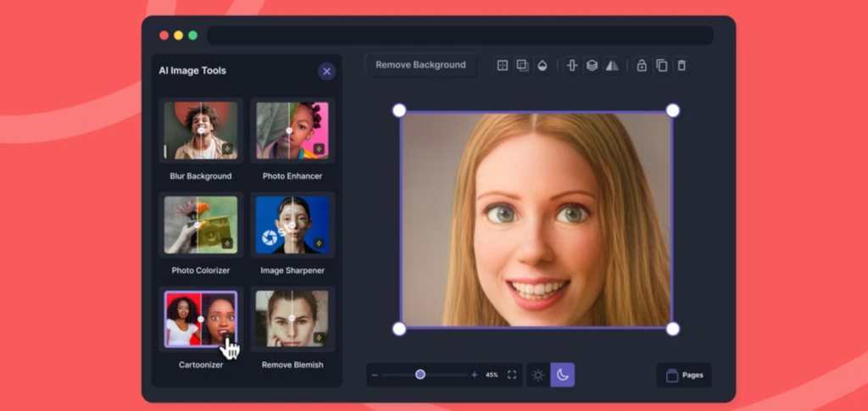The image size is (868, 411).
Task: Click the Blur Background label
Action: click(x=200, y=176)
